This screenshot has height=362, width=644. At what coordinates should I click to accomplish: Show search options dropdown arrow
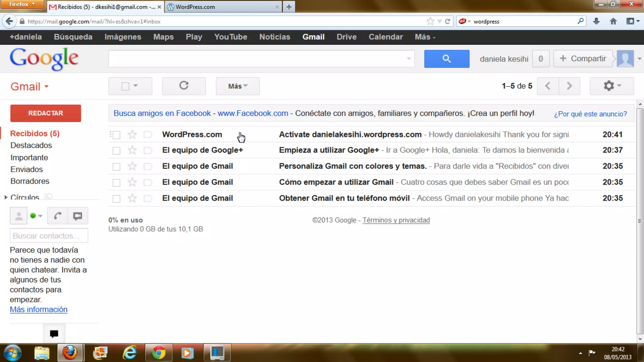point(408,58)
